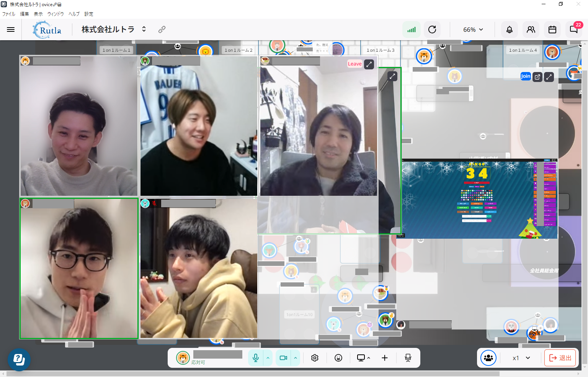Open the settings gear in bottom toolbar
This screenshot has height=377, width=588.
click(x=315, y=358)
